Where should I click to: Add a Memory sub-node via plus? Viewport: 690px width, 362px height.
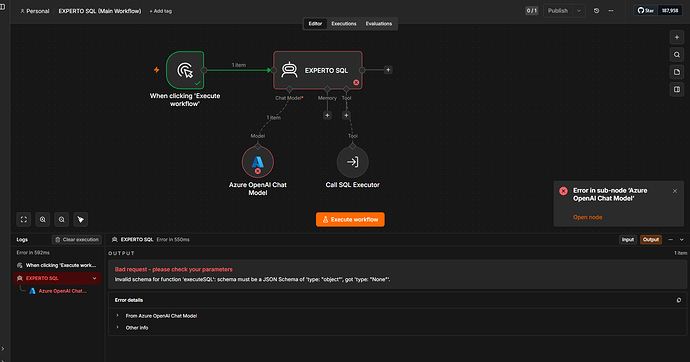pos(327,115)
